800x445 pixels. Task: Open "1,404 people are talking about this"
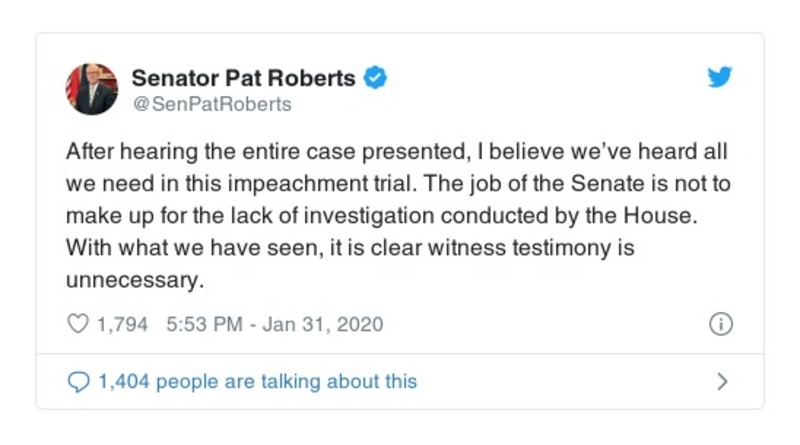[257, 381]
